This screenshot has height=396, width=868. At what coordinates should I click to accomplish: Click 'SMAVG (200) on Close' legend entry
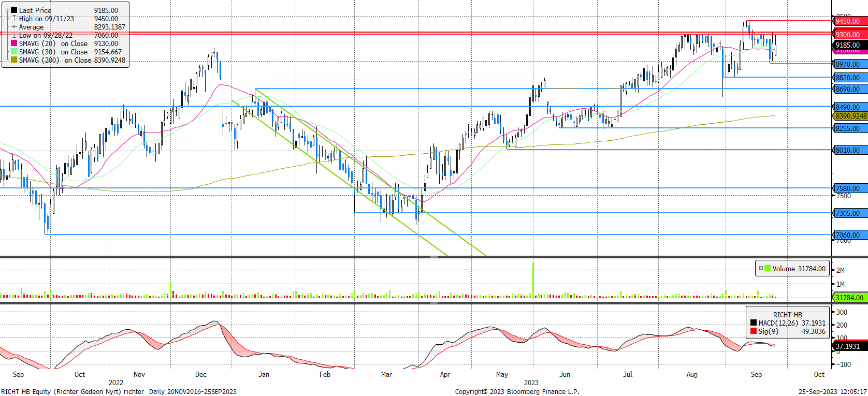click(55, 60)
